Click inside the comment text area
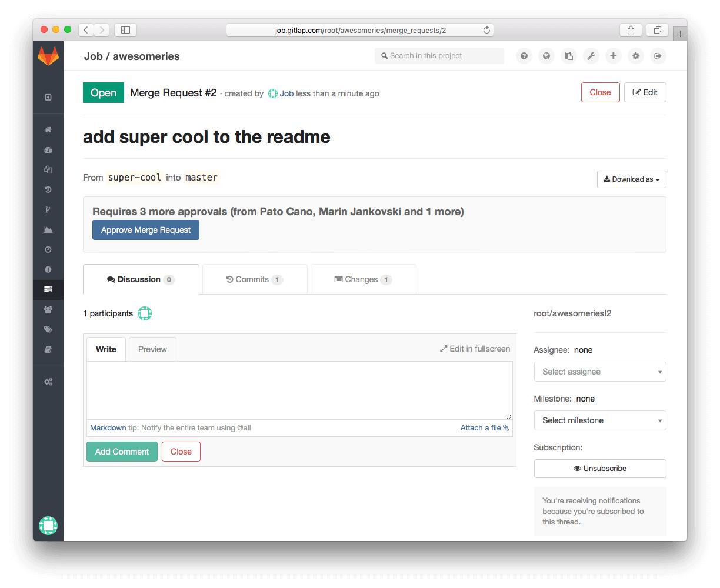The image size is (720, 588). click(299, 390)
